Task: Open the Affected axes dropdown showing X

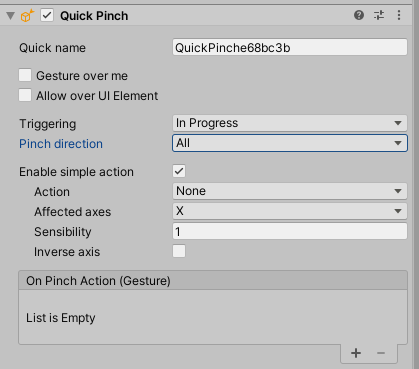Action: (x=290, y=211)
